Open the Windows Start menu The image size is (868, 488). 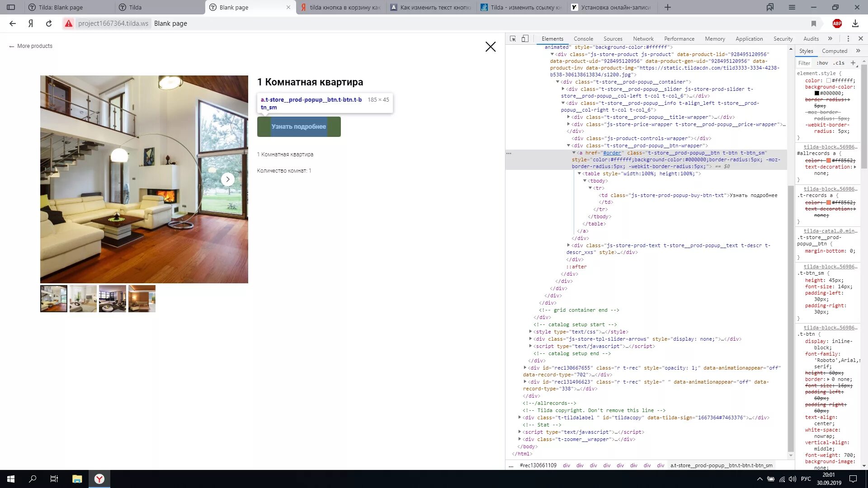coord(11,479)
